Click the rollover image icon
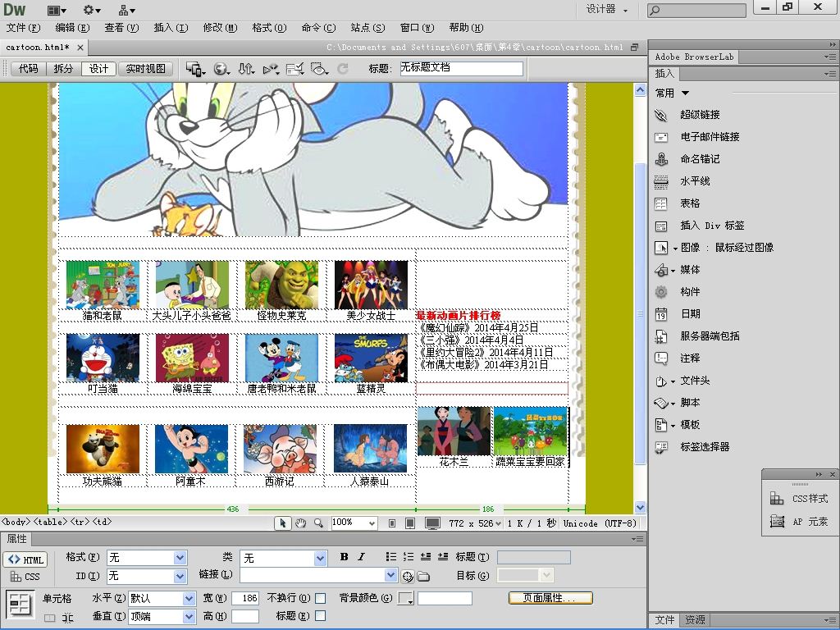840x630 pixels. 661,248
